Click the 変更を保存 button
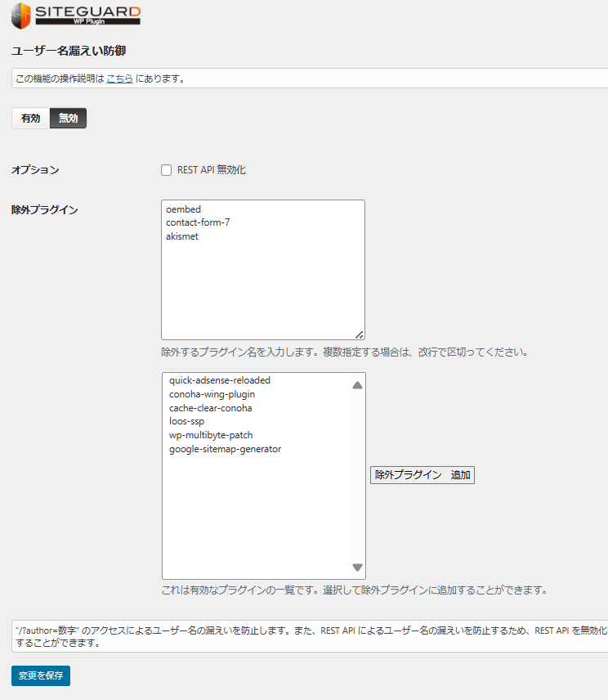The height and width of the screenshot is (700, 608). point(41,675)
